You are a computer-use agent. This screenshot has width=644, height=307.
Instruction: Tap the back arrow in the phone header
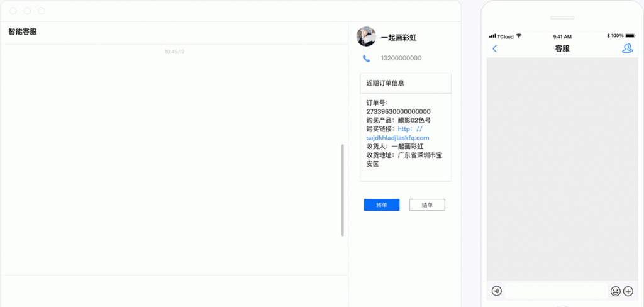(494, 48)
